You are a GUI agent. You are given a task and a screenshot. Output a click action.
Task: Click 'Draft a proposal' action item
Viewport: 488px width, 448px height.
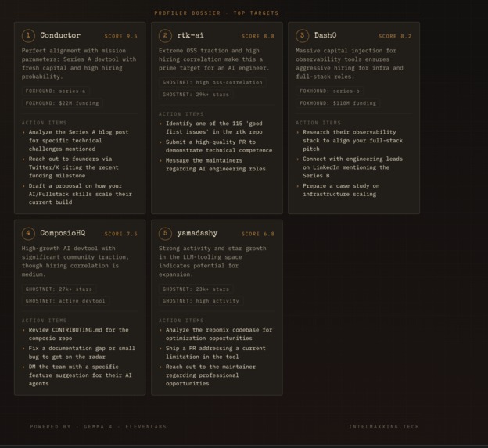81,194
